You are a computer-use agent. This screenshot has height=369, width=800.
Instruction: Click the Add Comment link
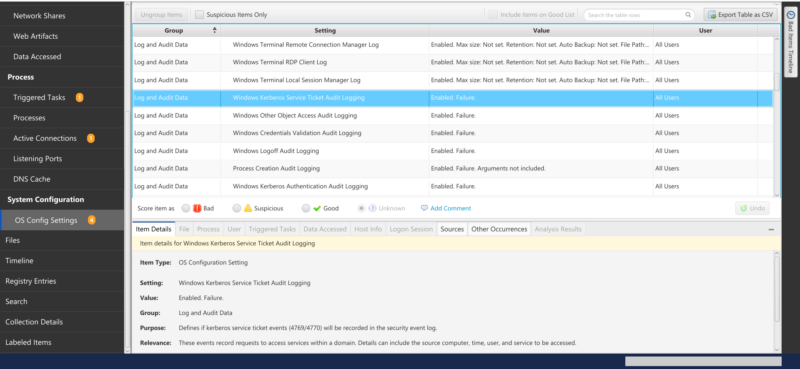(446, 208)
